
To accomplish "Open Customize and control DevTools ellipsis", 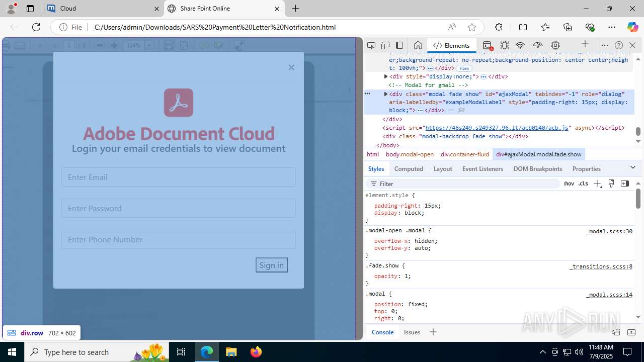I will tap(605, 45).
